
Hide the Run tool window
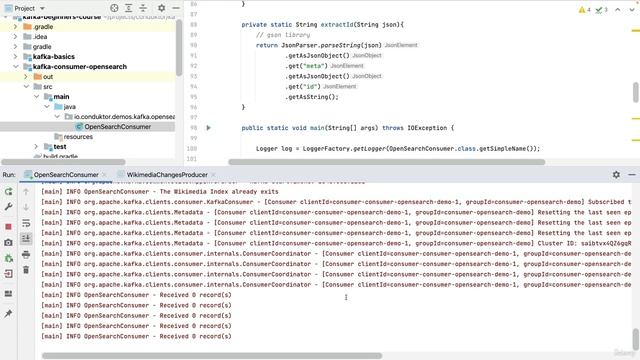tap(631, 175)
